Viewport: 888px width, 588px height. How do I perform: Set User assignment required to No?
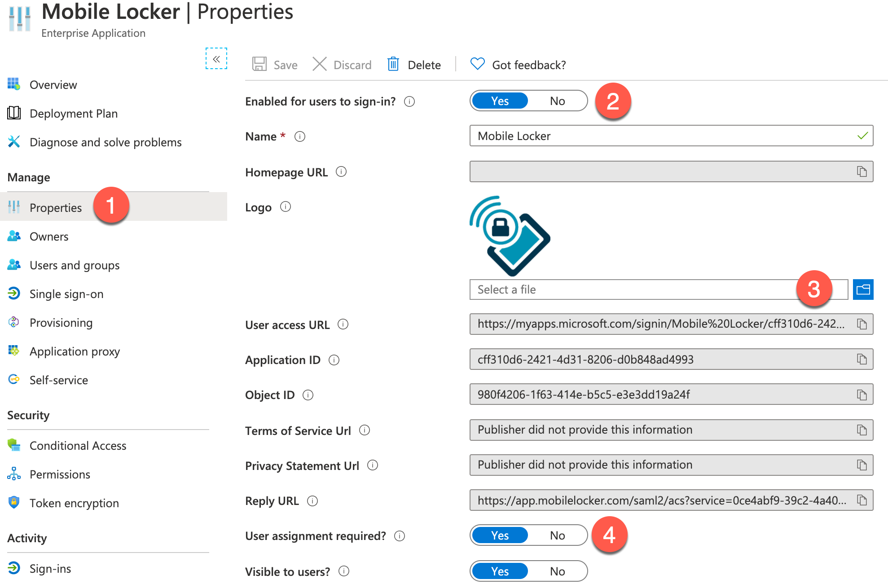pyautogui.click(x=557, y=535)
